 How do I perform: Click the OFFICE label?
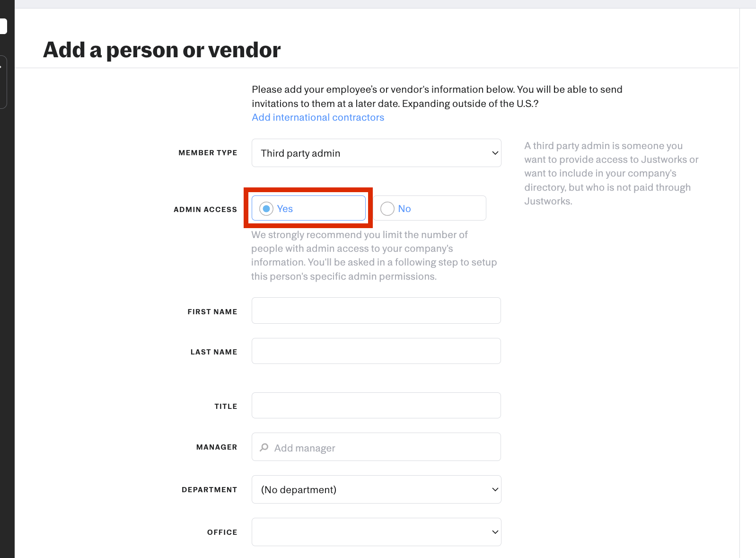point(222,532)
